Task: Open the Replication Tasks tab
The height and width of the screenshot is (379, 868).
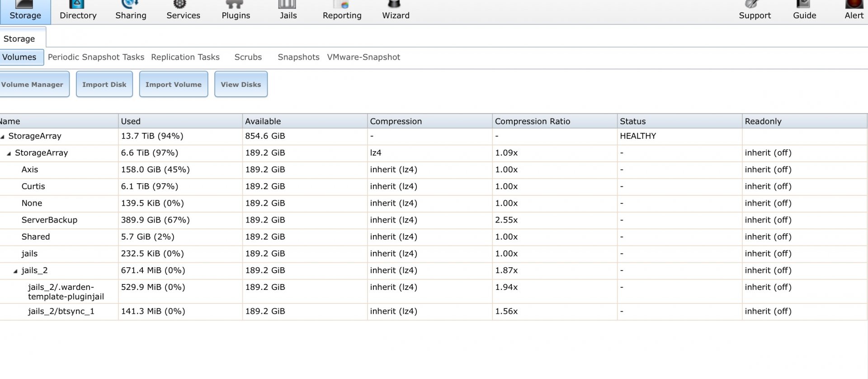Action: [185, 57]
